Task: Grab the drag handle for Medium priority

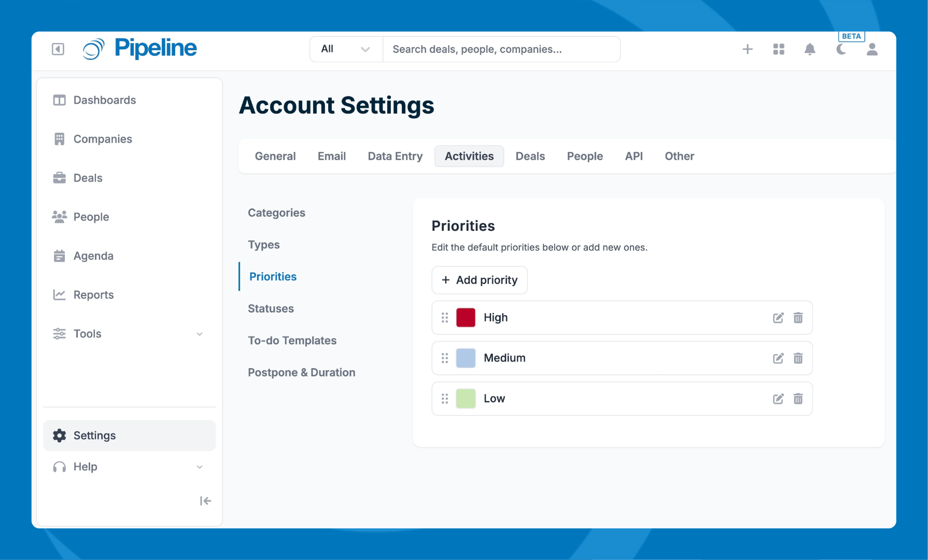Action: (x=445, y=358)
